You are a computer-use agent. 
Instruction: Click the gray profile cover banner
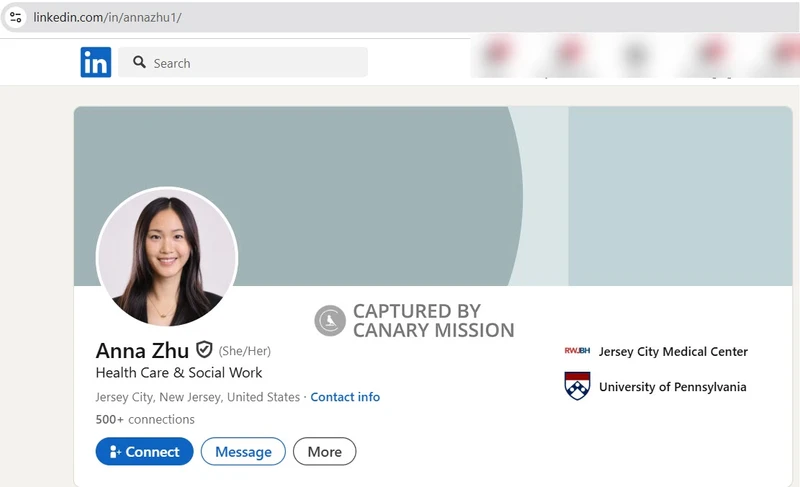click(400, 160)
